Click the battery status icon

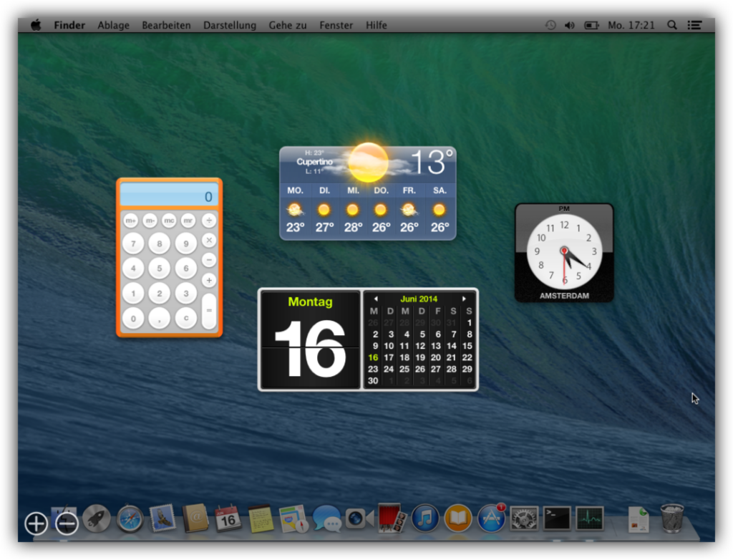click(x=591, y=25)
